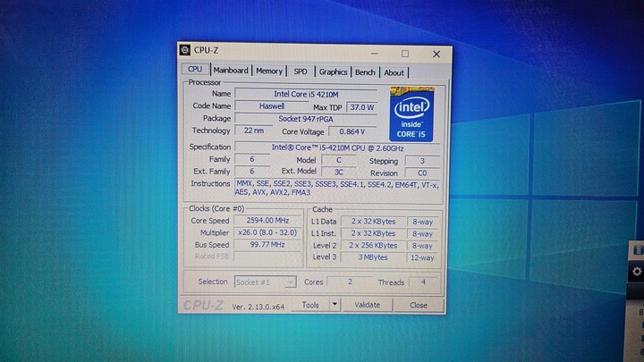The width and height of the screenshot is (644, 362).
Task: Click the L1 Inst. size 2 x 32 KBytes
Action: (373, 233)
